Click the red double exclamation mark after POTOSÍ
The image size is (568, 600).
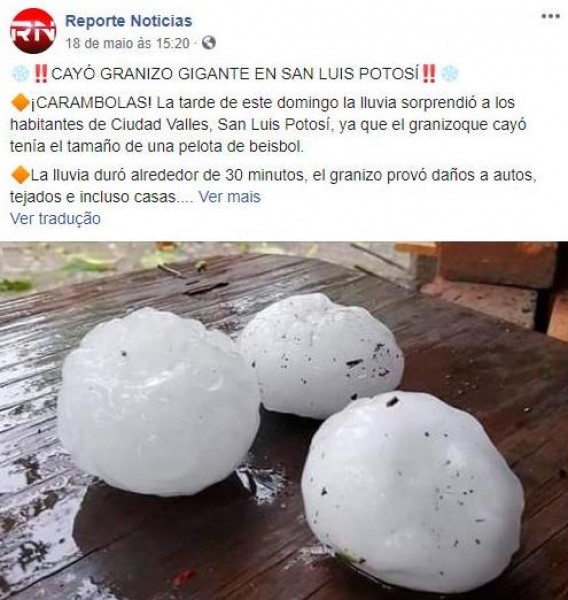click(429, 73)
